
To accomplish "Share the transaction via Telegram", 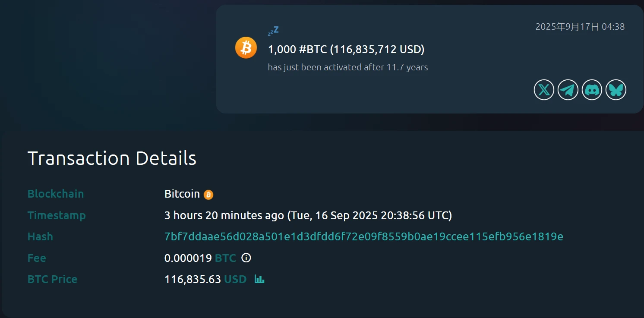I will 568,90.
